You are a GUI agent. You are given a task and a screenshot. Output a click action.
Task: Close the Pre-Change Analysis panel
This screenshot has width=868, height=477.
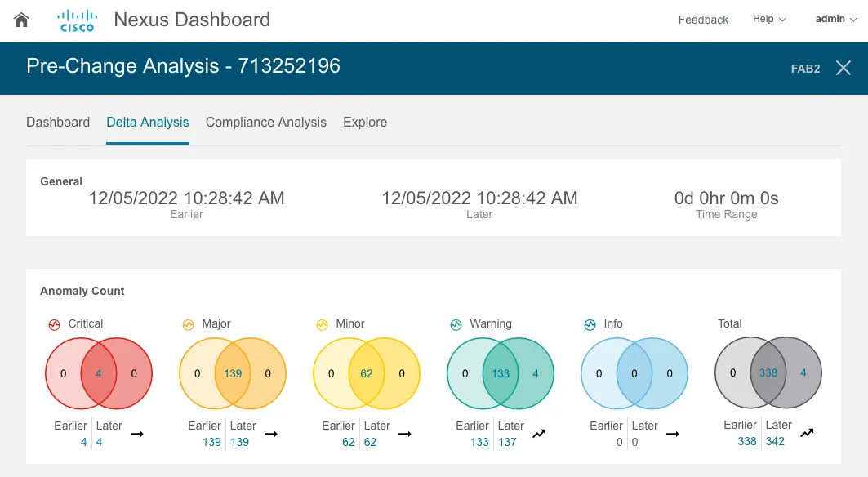pos(843,68)
